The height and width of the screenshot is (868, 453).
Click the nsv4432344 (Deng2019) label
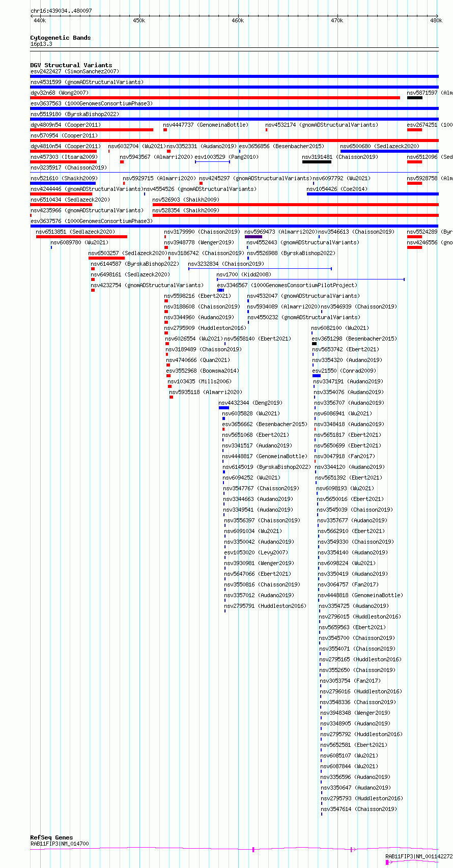pyautogui.click(x=250, y=403)
